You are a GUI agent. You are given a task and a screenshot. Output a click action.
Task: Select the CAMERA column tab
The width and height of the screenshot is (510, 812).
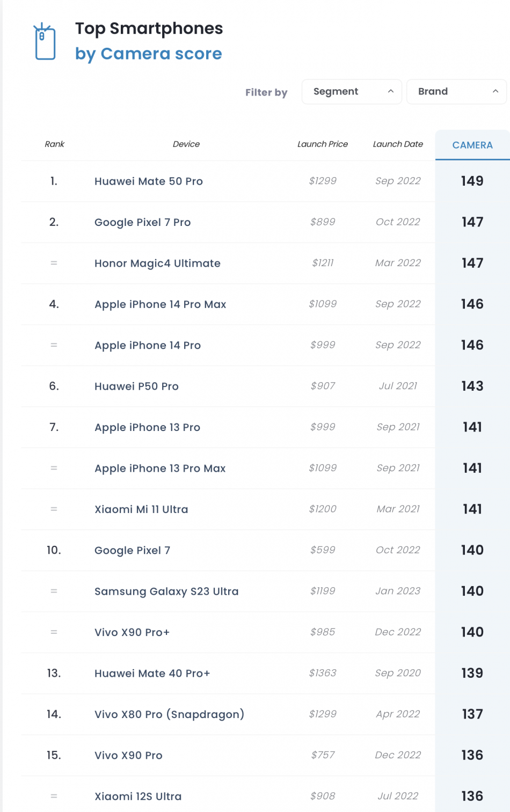point(472,145)
